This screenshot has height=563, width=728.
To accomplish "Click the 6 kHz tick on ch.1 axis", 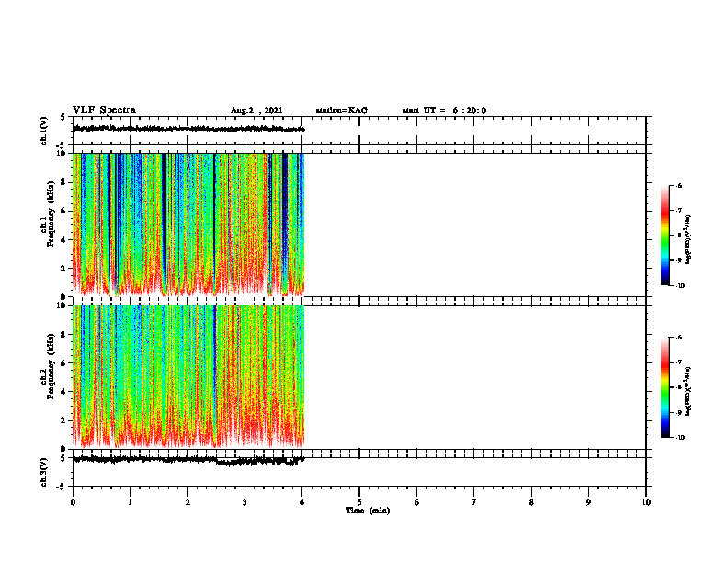I will point(64,212).
